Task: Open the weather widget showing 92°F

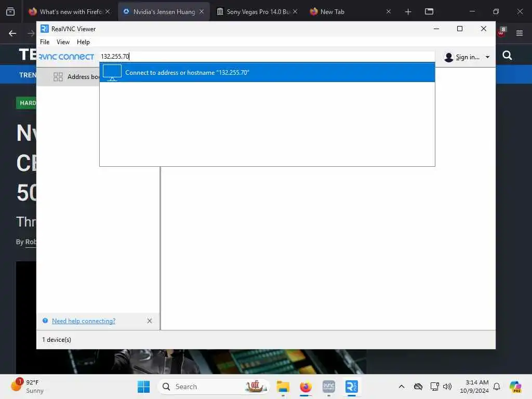Action: coord(27,386)
